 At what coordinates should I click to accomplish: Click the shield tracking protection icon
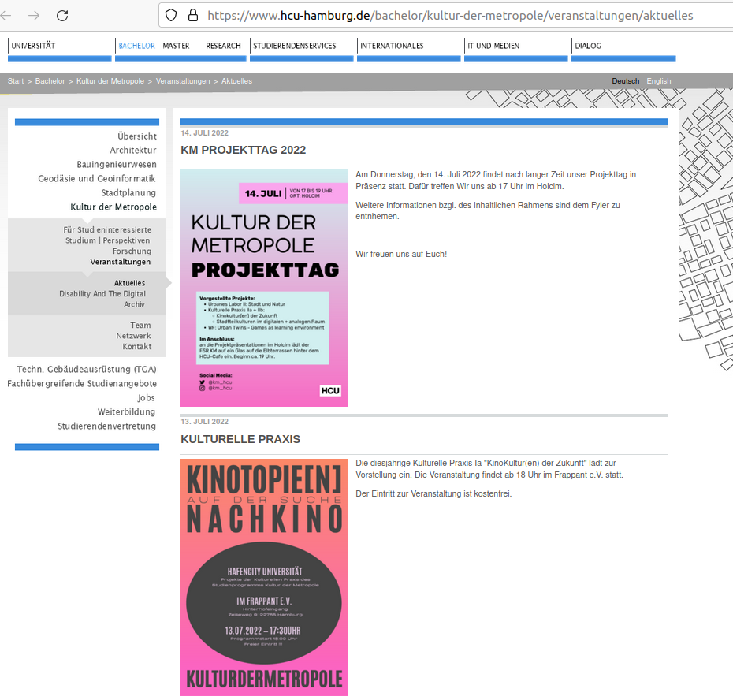click(x=171, y=15)
